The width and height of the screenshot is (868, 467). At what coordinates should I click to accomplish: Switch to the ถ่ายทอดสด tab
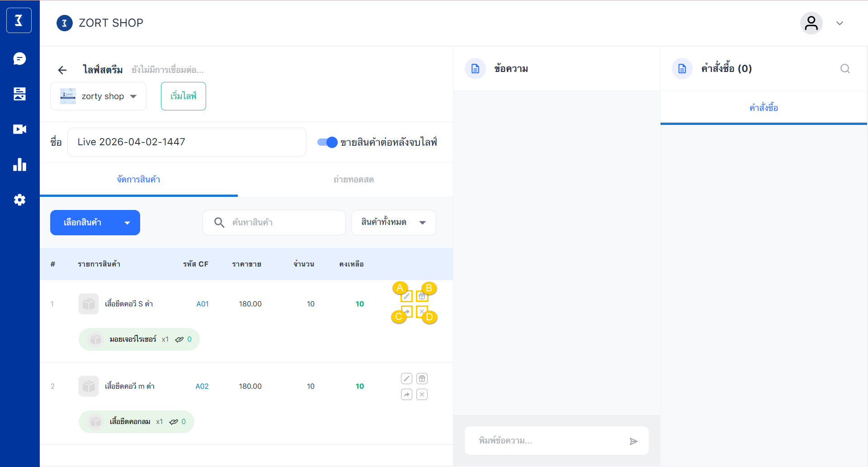pos(354,180)
